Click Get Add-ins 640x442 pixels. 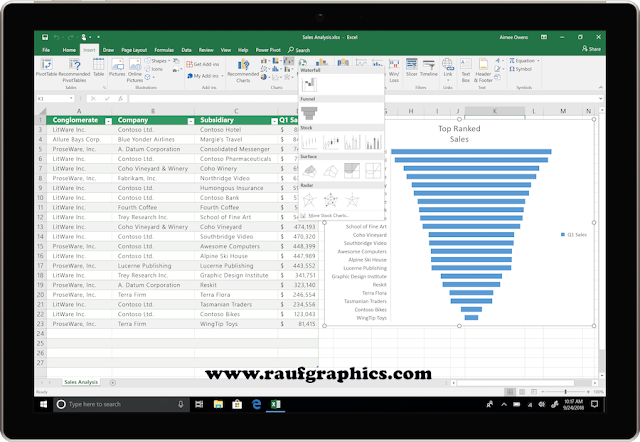[203, 64]
